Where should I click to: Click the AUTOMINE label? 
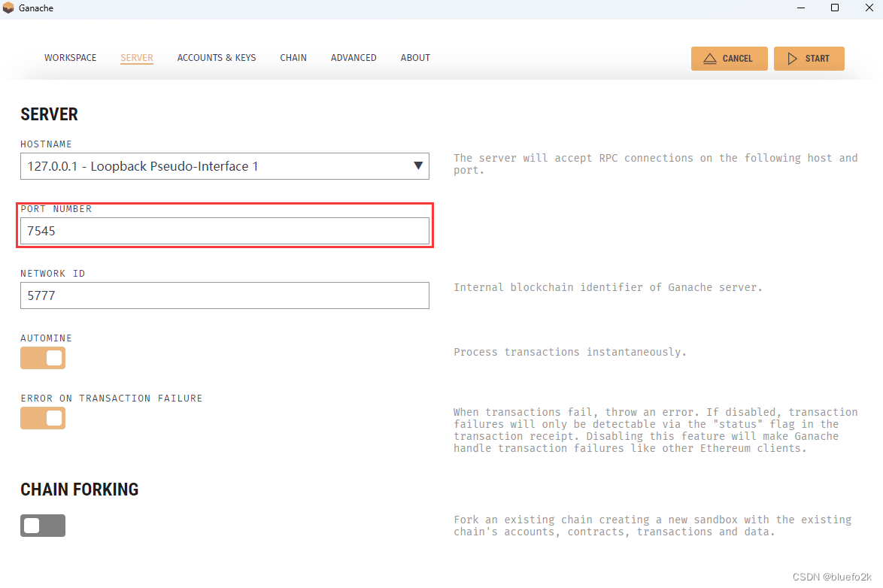click(46, 338)
